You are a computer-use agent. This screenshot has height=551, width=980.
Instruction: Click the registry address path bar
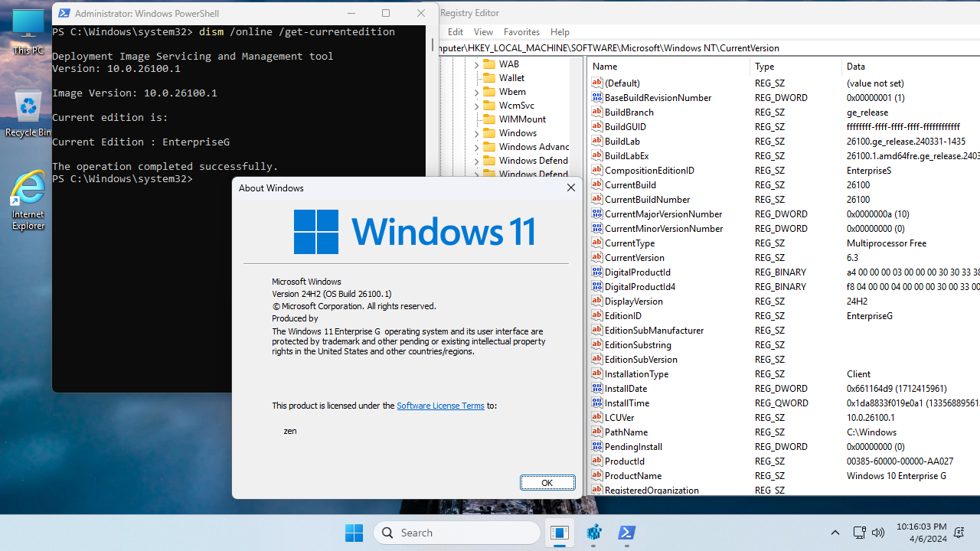(708, 47)
